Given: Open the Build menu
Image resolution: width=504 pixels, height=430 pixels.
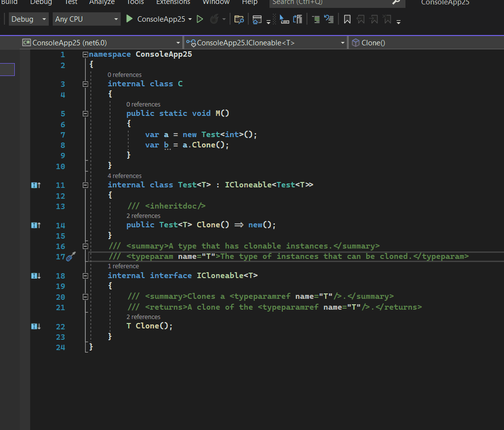Looking at the screenshot, I should (9, 2).
